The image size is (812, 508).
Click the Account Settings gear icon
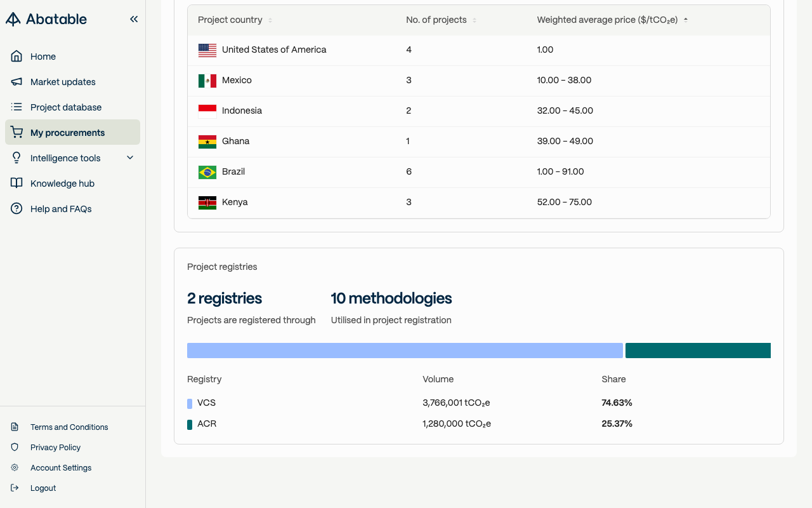point(15,468)
